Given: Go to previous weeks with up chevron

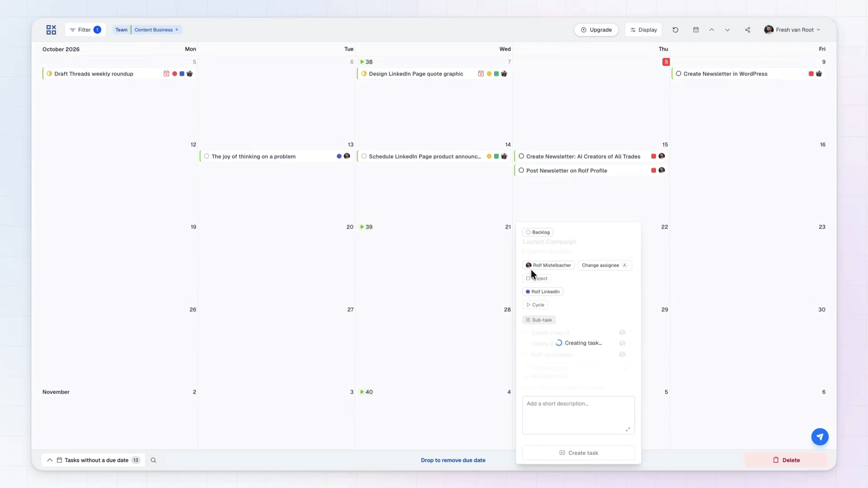Looking at the screenshot, I should (x=712, y=30).
